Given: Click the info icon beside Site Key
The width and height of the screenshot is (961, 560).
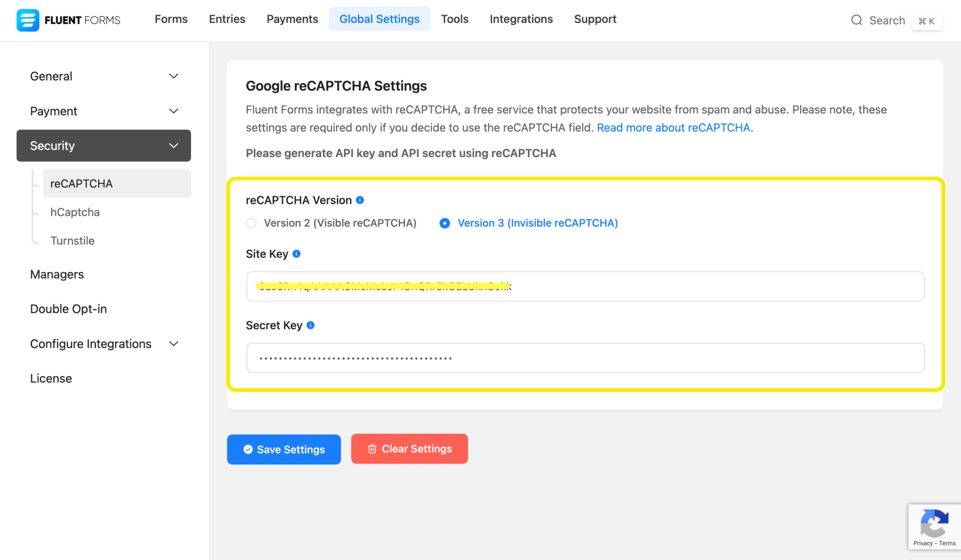Looking at the screenshot, I should pos(296,253).
